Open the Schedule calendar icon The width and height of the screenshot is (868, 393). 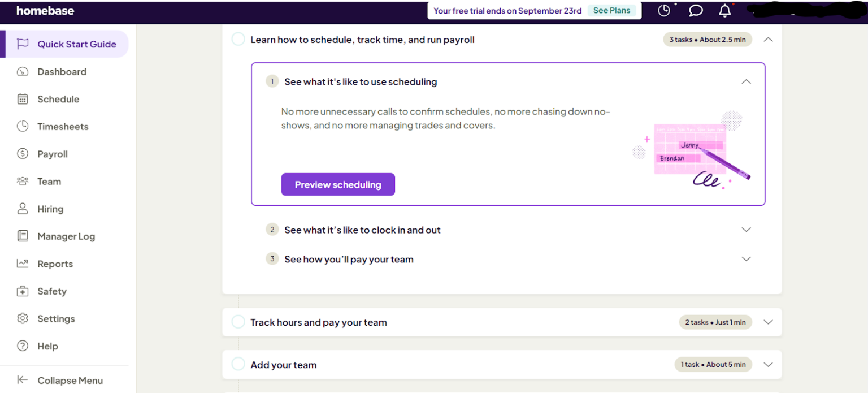(23, 99)
